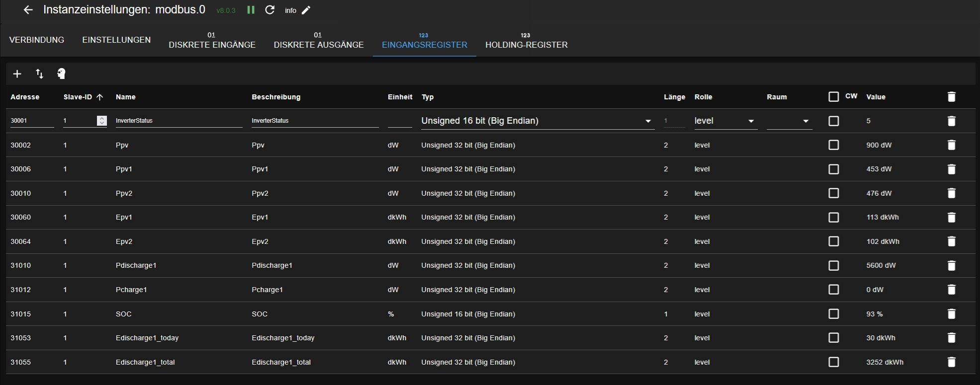Click address field 30001
The image size is (980, 385).
click(32, 121)
